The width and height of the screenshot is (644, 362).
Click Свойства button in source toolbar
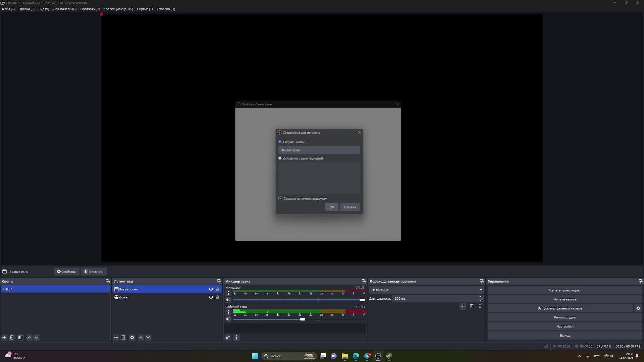(x=66, y=272)
